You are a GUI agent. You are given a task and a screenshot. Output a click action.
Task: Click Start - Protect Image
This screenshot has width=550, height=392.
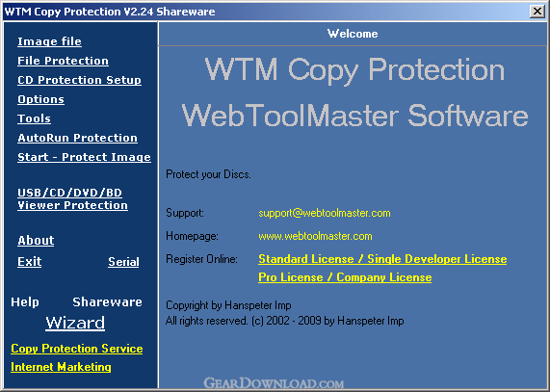click(84, 157)
